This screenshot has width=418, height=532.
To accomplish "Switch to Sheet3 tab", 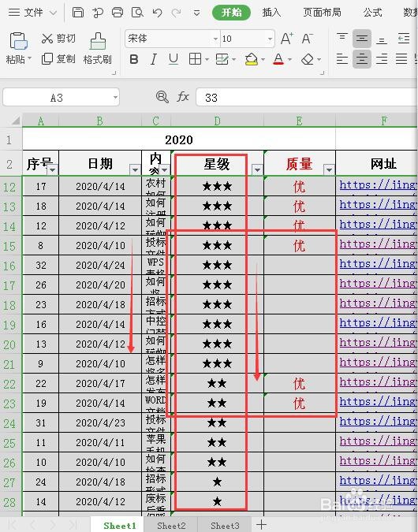I will tap(225, 525).
